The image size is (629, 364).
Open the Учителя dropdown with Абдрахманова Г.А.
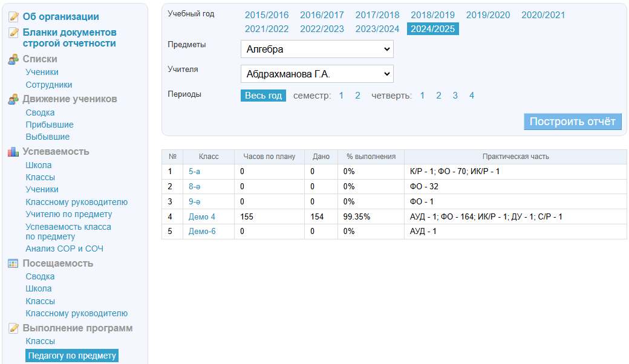click(317, 74)
